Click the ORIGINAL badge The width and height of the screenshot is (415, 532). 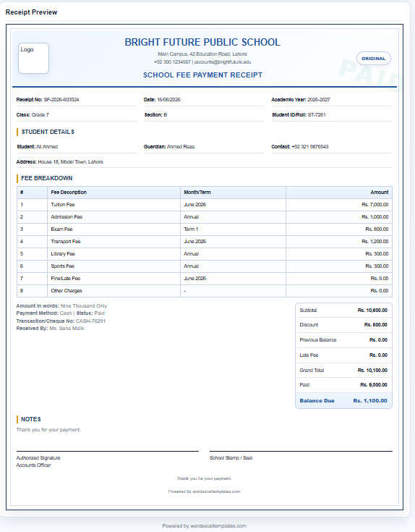click(373, 59)
